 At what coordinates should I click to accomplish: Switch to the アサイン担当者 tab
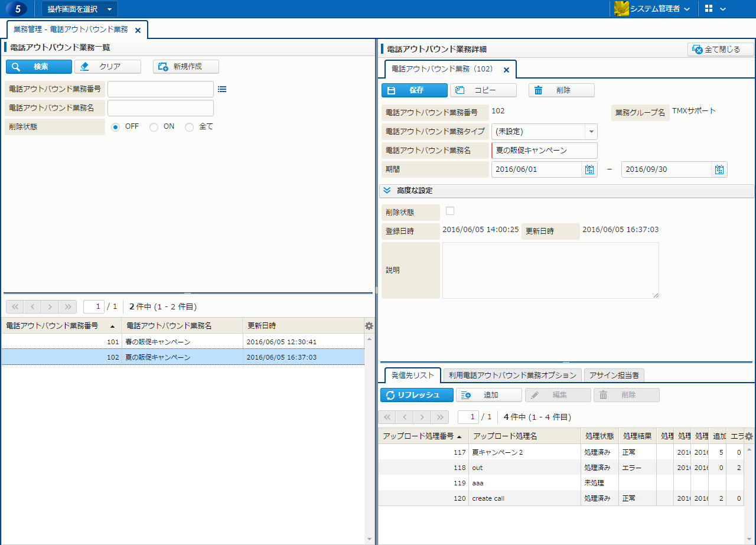(x=614, y=375)
